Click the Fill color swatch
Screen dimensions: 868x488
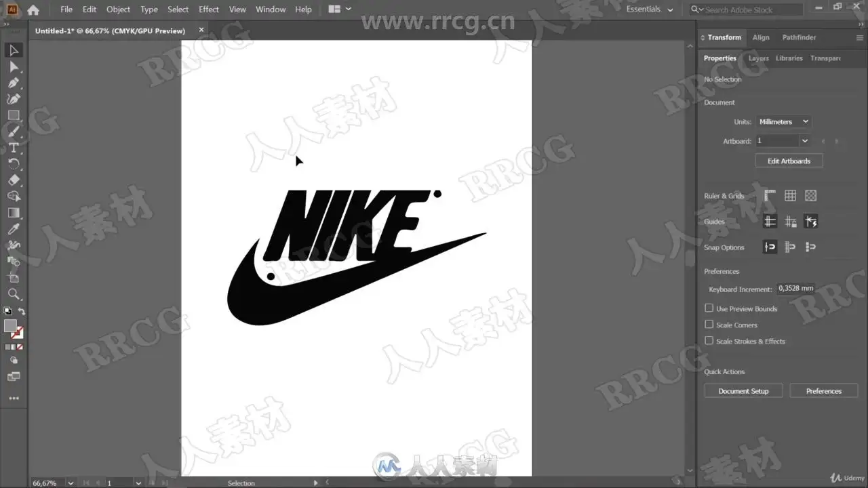[10, 326]
